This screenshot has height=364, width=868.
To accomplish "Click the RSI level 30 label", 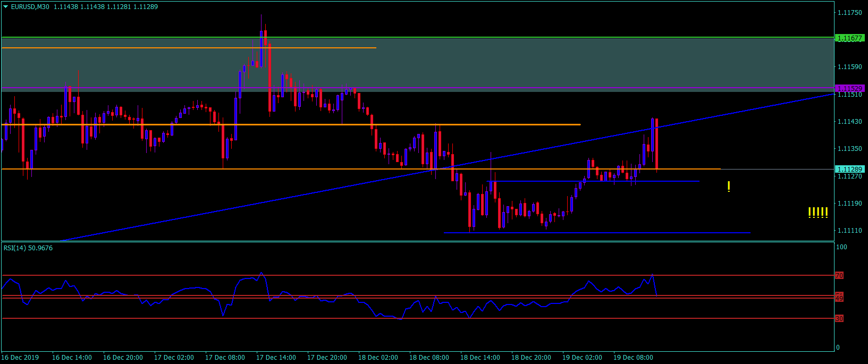I will pos(839,318).
